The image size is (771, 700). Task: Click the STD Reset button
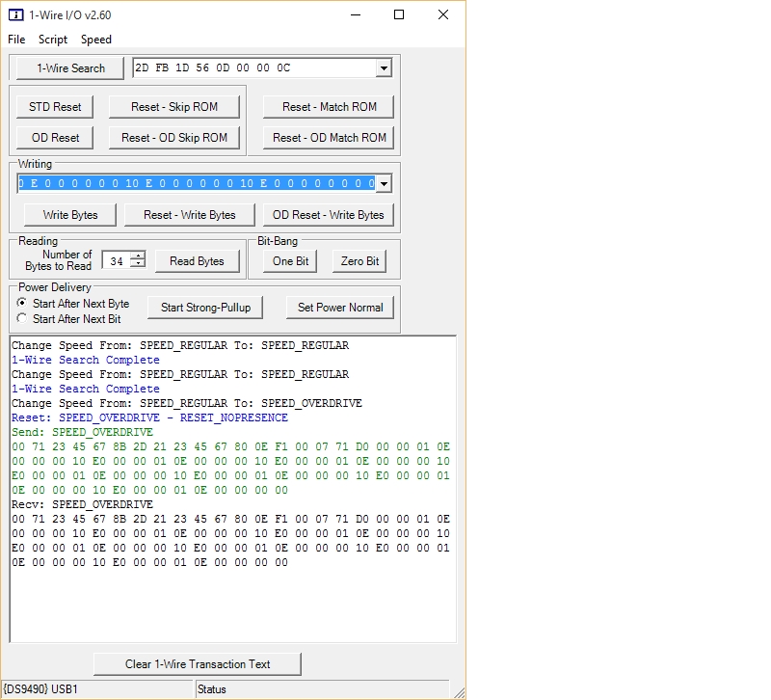click(55, 107)
